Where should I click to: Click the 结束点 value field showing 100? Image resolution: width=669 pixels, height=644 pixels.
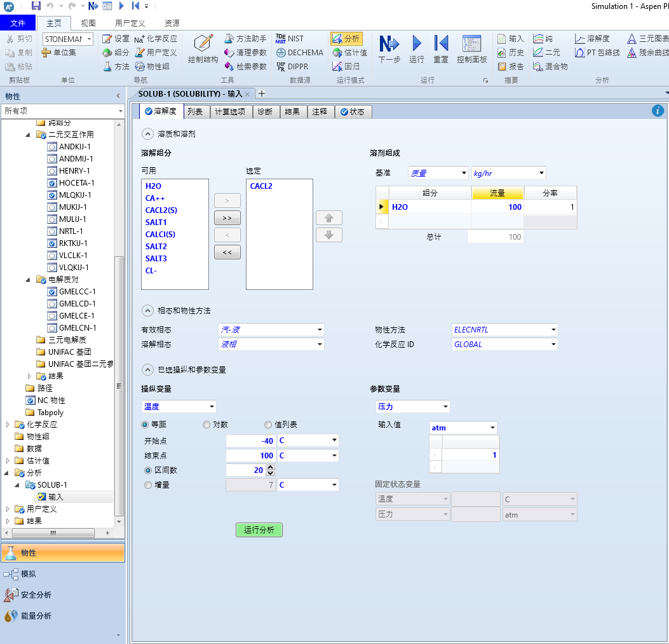click(x=250, y=456)
